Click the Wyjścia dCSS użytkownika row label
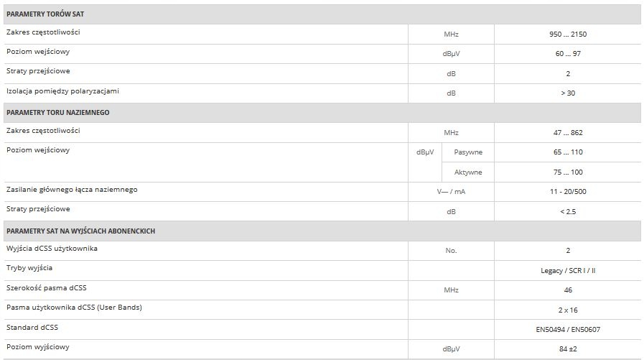The width and height of the screenshot is (644, 360). 52,249
